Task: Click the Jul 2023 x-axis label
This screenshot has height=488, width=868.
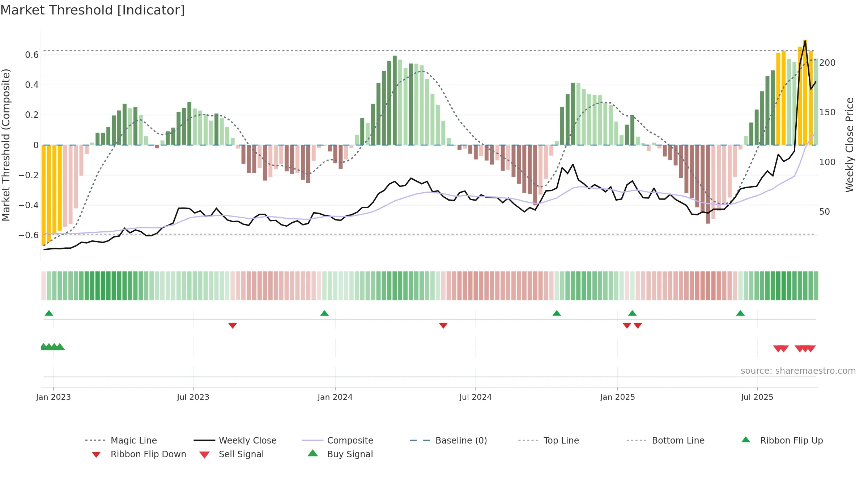Action: [x=193, y=397]
